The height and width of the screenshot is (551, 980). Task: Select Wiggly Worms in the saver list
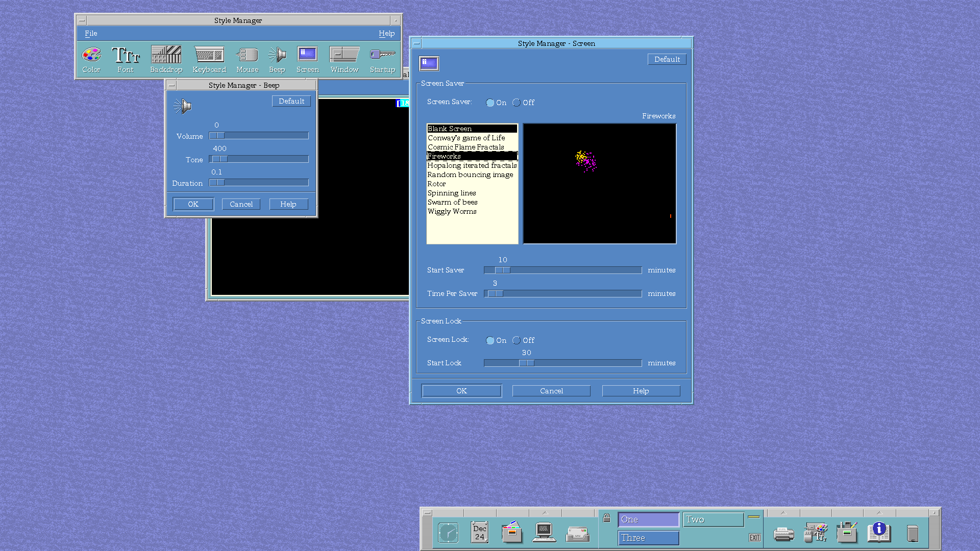[x=472, y=211]
